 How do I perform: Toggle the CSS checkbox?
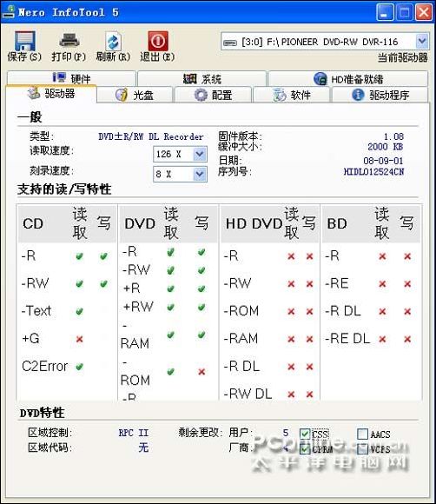click(x=304, y=434)
